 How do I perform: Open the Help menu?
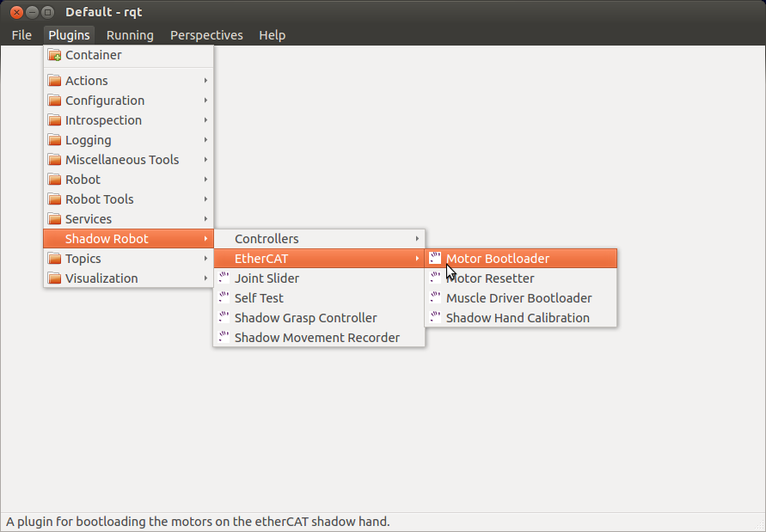(x=273, y=35)
